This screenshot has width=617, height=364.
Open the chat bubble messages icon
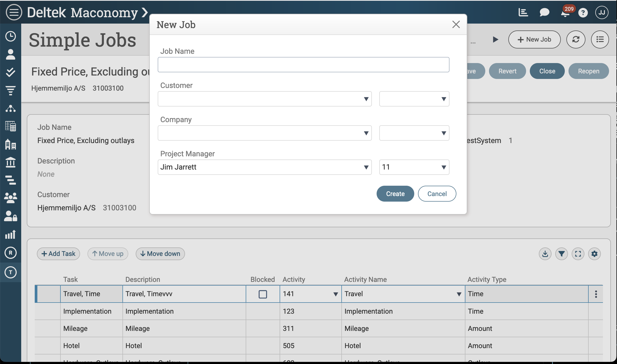[x=544, y=12]
